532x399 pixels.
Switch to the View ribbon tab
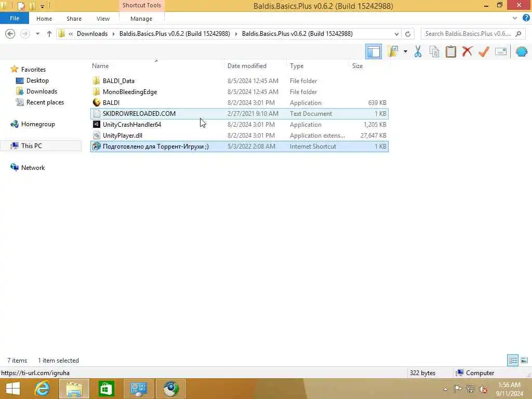point(103,19)
